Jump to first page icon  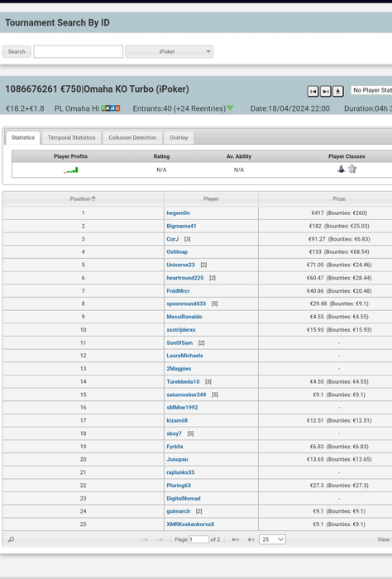coord(145,539)
